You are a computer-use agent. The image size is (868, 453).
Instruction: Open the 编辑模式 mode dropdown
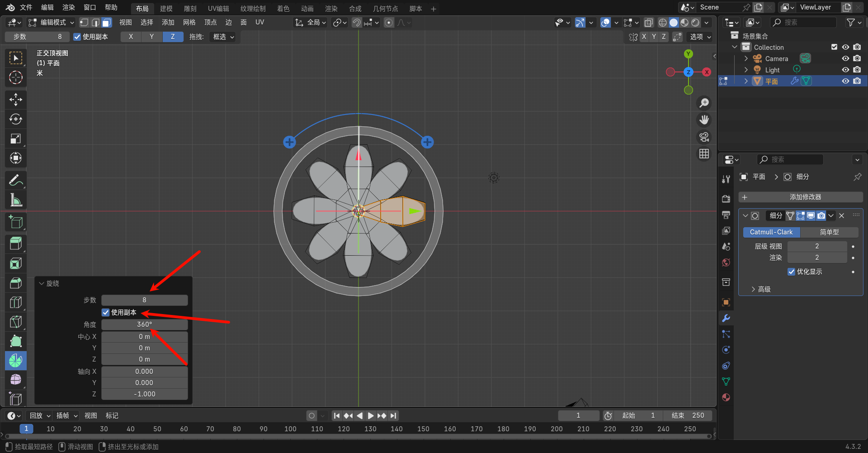click(51, 22)
